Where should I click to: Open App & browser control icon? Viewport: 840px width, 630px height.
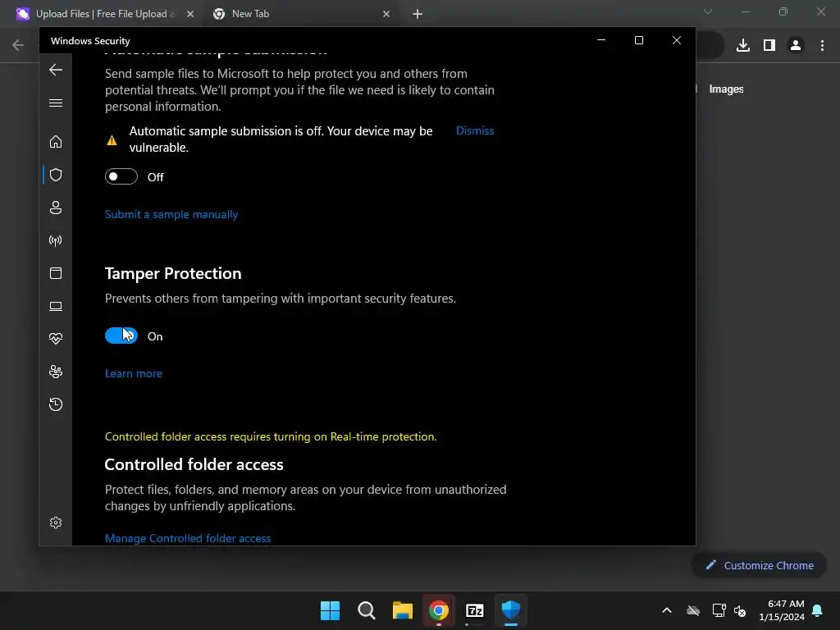56,273
